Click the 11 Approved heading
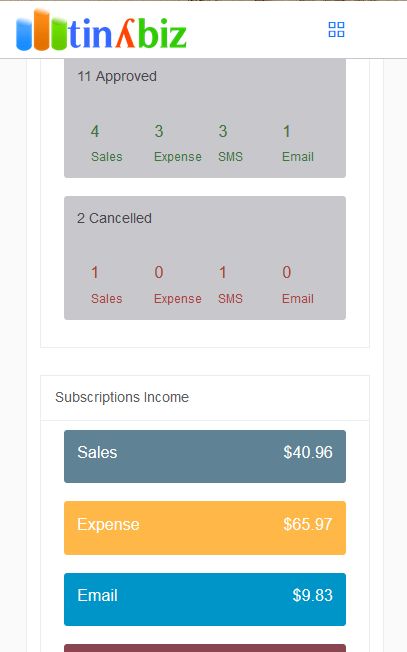The width and height of the screenshot is (407, 652). click(x=117, y=76)
